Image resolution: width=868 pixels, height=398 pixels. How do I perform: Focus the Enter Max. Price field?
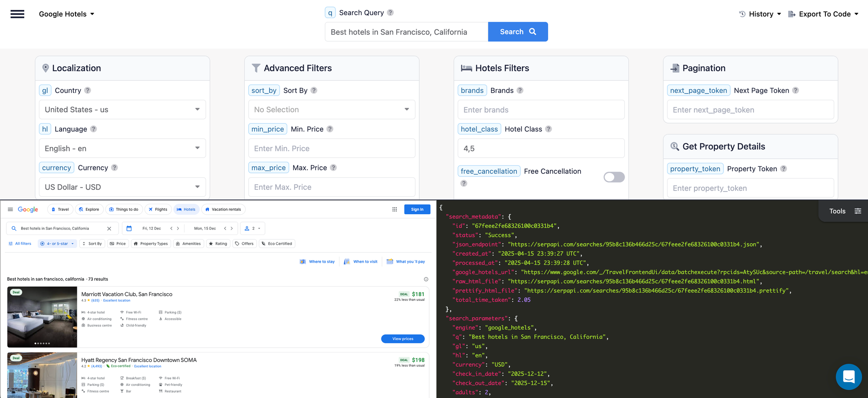click(332, 187)
